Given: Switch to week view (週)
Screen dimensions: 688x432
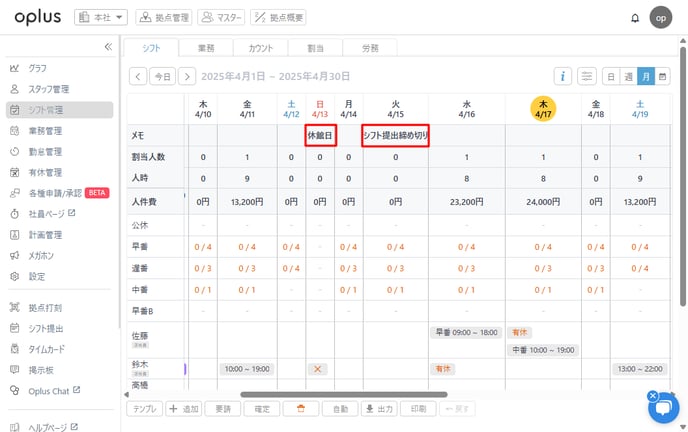Looking at the screenshot, I should tap(629, 76).
